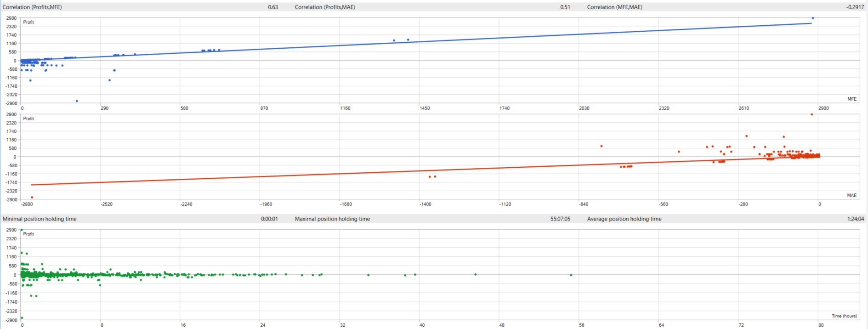
Task: Click the -560 tick on the MAE axis
Action: pos(663,204)
